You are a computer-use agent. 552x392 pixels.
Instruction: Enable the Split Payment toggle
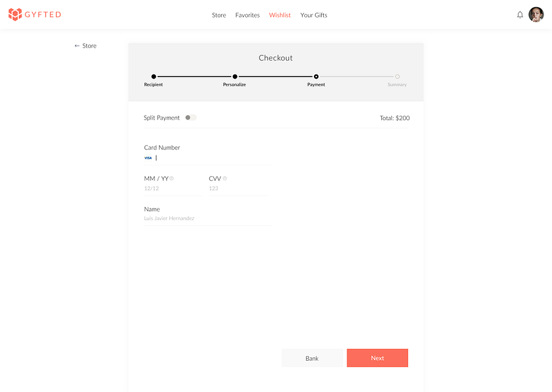191,118
